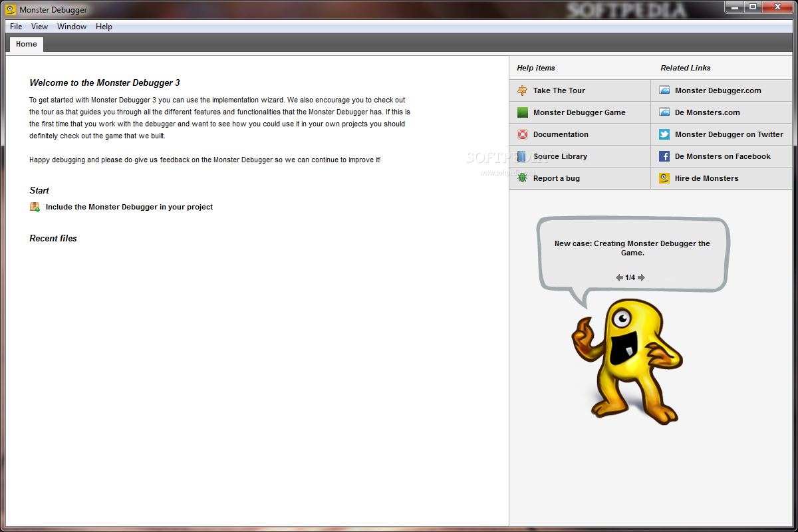Click the Monster Debugger title bar app icon
Screen dimensions: 798x532
pyautogui.click(x=11, y=10)
